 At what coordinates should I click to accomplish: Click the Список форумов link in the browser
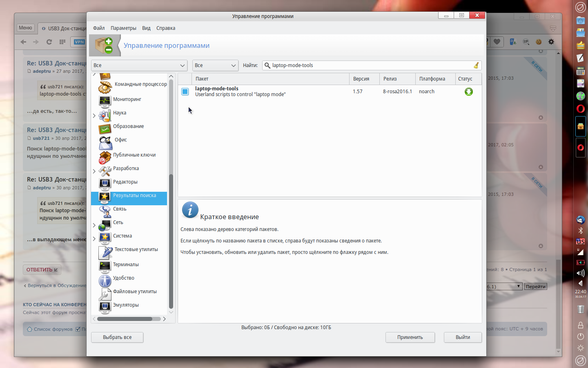coord(53,329)
